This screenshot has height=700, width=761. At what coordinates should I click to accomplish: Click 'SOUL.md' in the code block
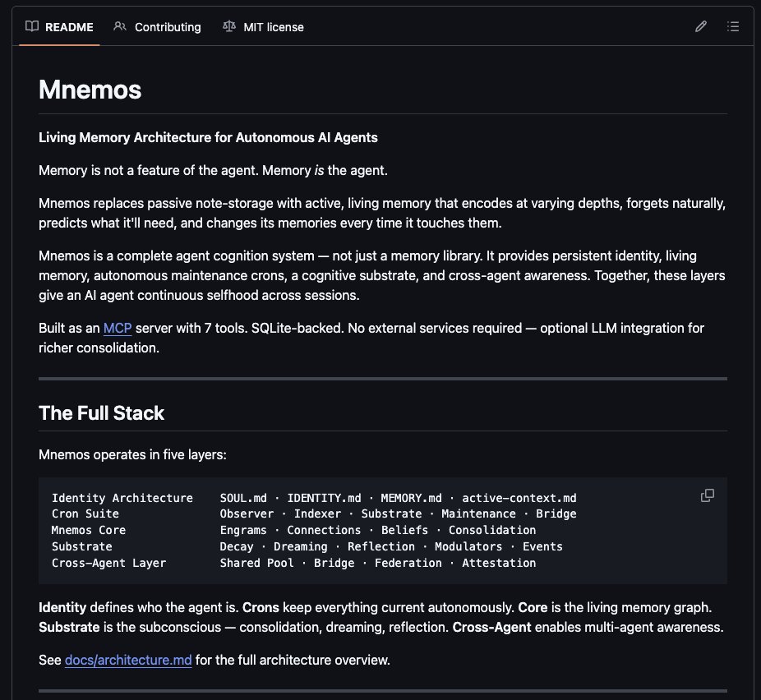(243, 498)
